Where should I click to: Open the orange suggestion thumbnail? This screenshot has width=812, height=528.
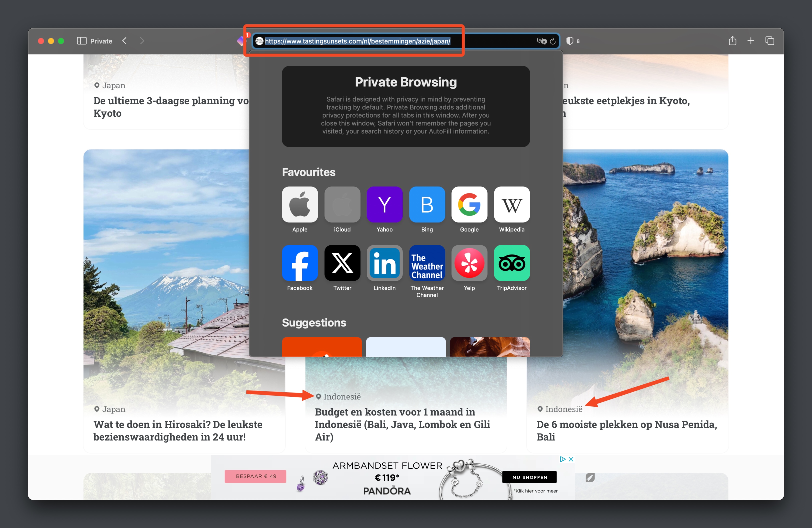click(322, 347)
